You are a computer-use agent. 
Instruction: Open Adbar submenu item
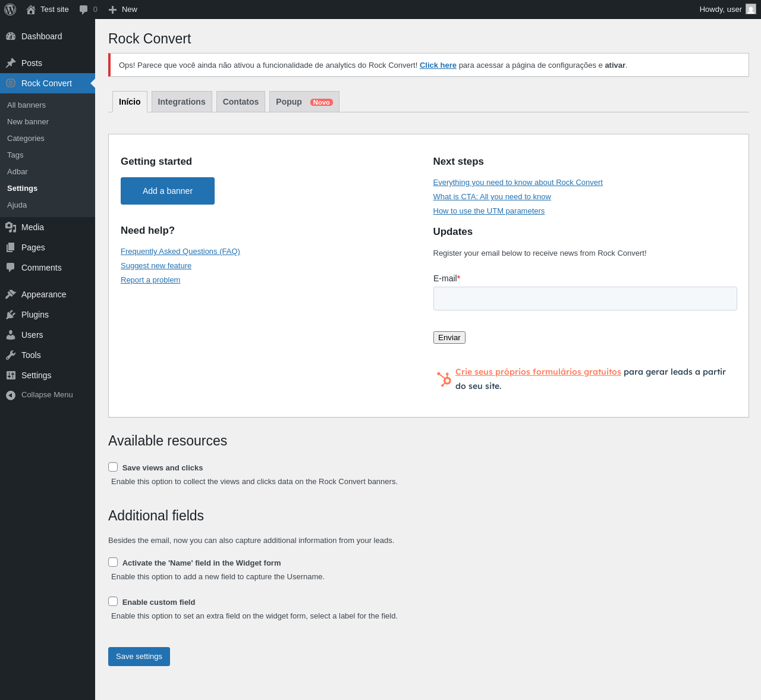point(17,172)
